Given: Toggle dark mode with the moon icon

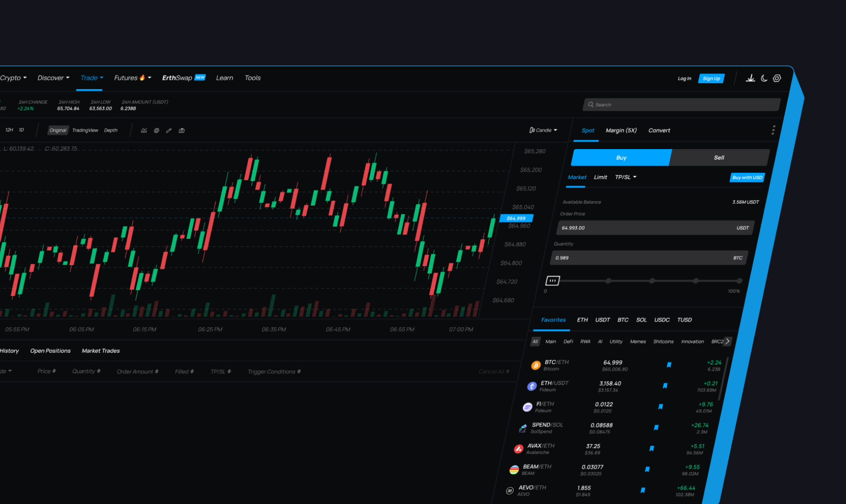Looking at the screenshot, I should pyautogui.click(x=764, y=78).
